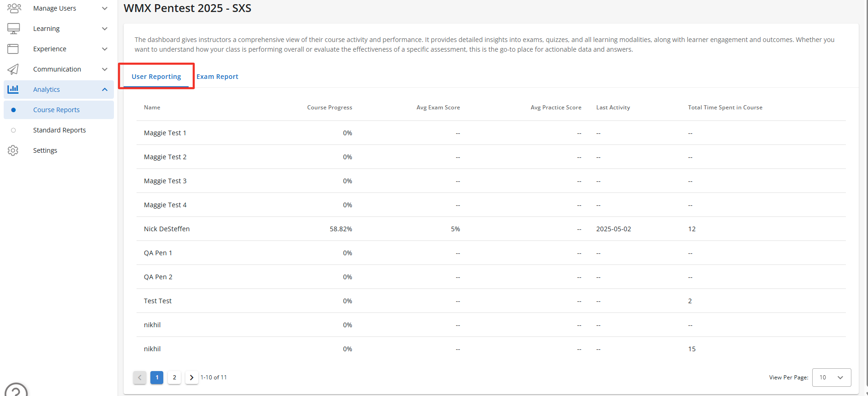The width and height of the screenshot is (868, 396).
Task: Click the Communication paper plane icon
Action: point(13,69)
